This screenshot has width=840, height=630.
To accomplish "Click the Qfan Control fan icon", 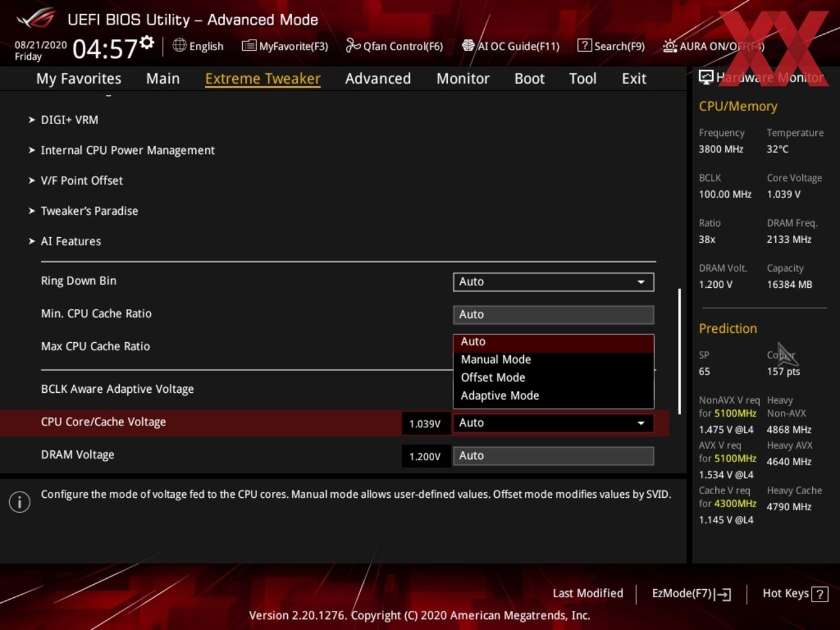I will pyautogui.click(x=353, y=45).
